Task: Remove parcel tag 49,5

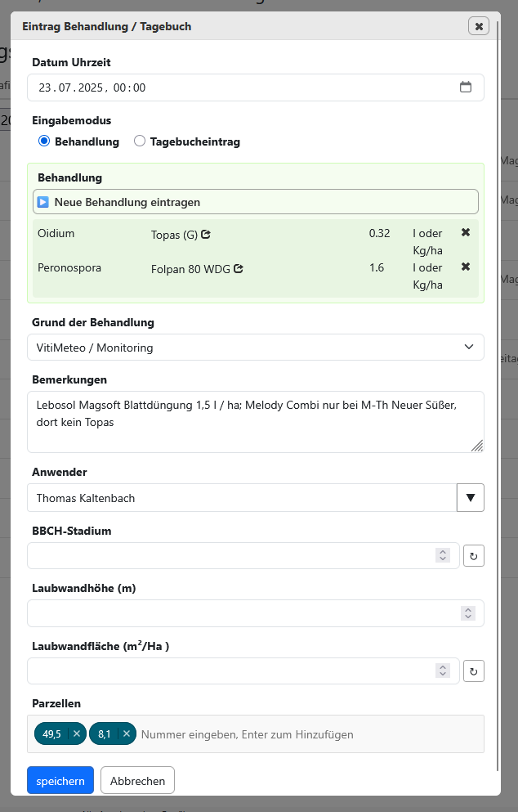Action: click(x=77, y=733)
